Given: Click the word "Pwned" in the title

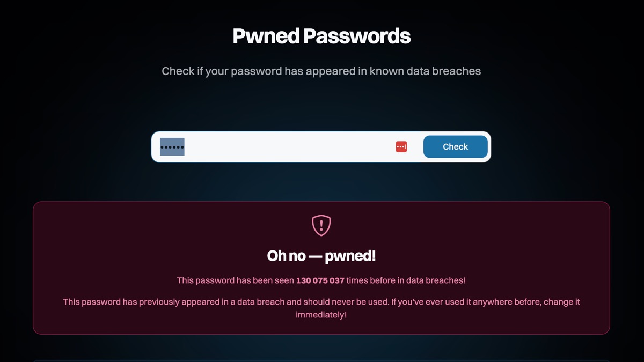Looking at the screenshot, I should [x=266, y=36].
